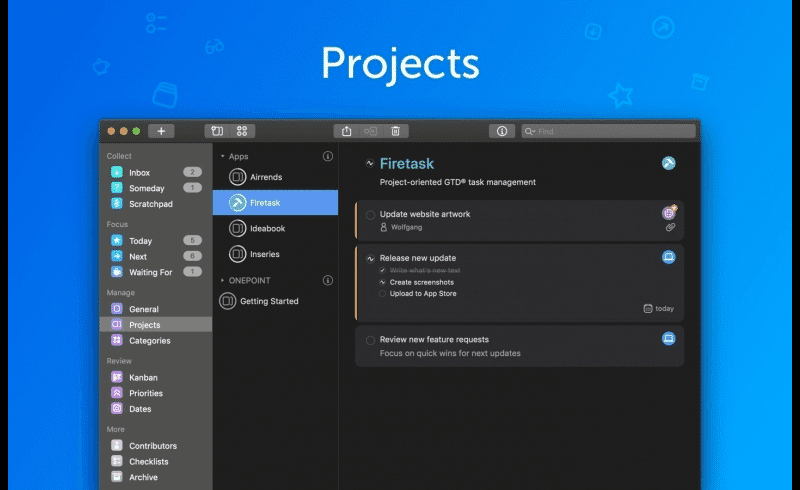Select the Ideabook project
800x490 pixels.
pos(276,228)
